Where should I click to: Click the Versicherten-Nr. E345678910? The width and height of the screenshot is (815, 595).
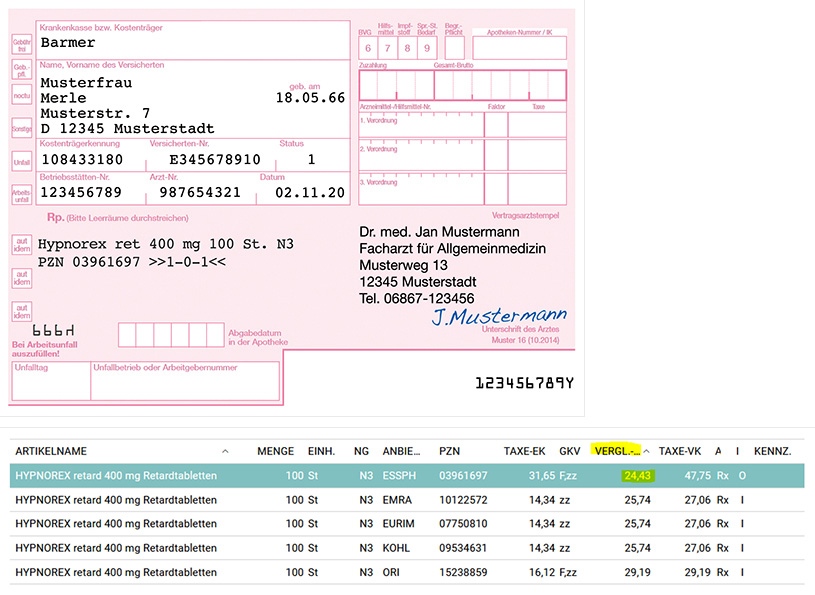(x=215, y=160)
